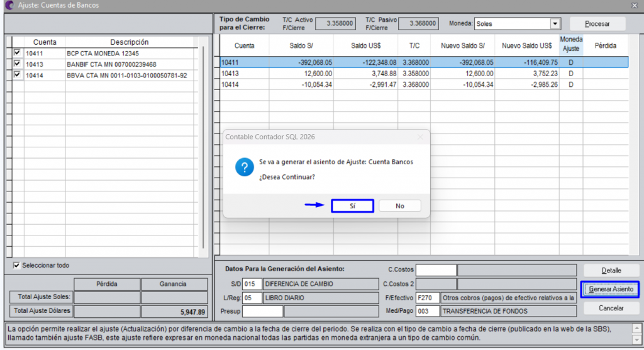Image resolution: width=644 pixels, height=350 pixels.
Task: Select row 10414 in the balances grid
Action: click(424, 85)
